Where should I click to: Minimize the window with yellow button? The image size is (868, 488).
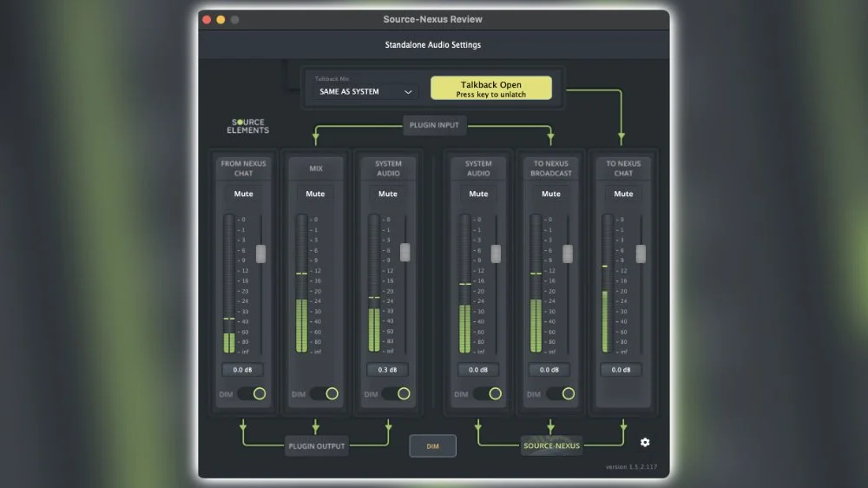pos(220,19)
